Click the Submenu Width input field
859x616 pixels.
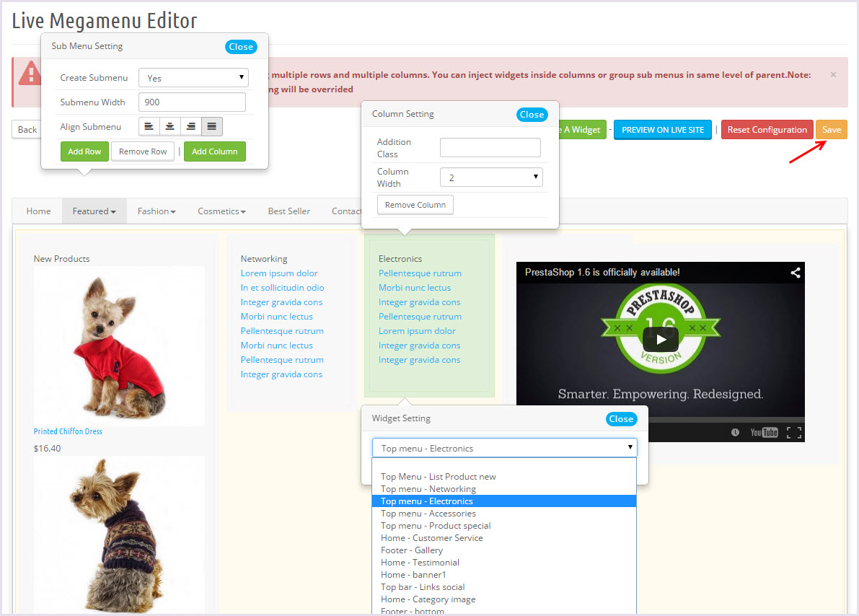pyautogui.click(x=192, y=102)
